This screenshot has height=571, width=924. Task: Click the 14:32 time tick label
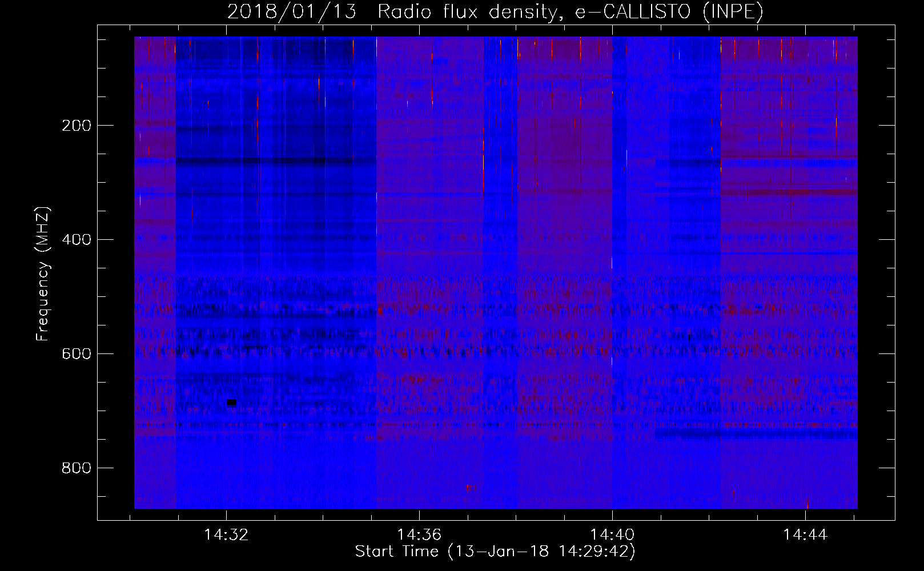227,535
